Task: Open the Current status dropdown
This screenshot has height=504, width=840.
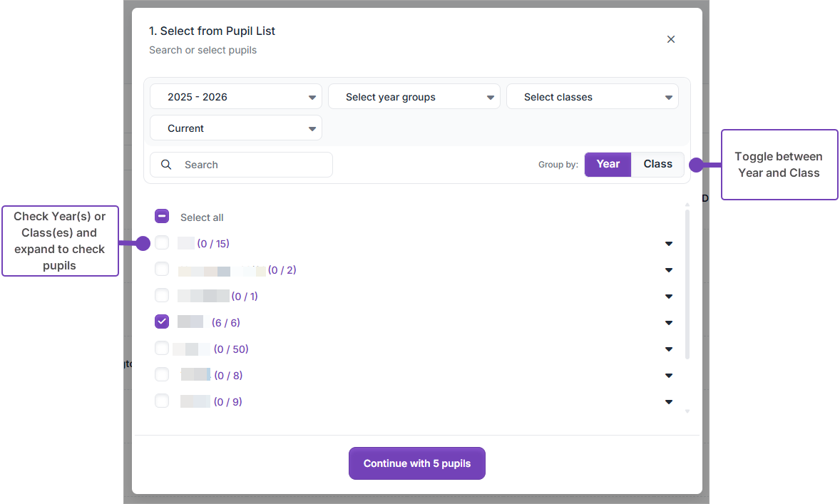Action: click(235, 128)
